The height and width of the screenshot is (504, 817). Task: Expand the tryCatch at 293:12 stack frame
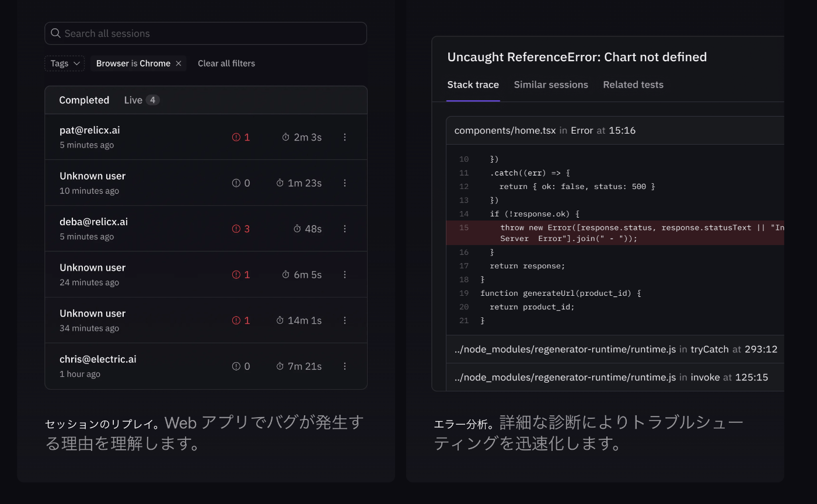(x=616, y=349)
